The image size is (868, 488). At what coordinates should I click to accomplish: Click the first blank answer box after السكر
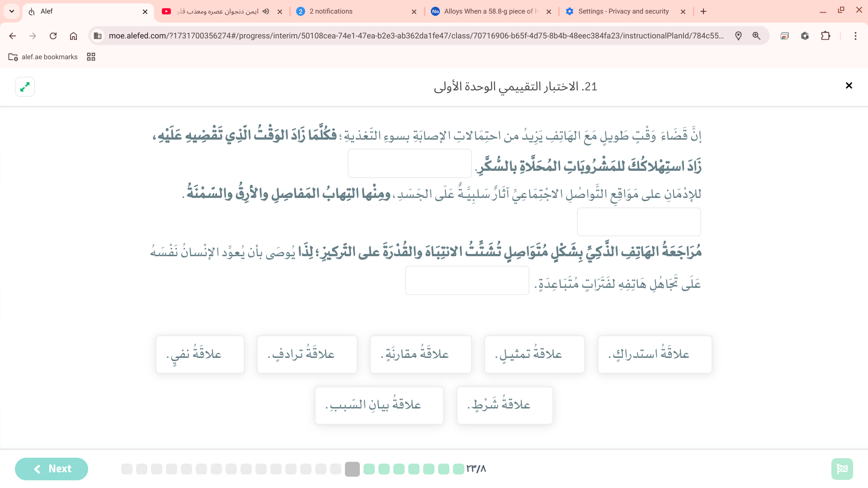[x=410, y=164]
